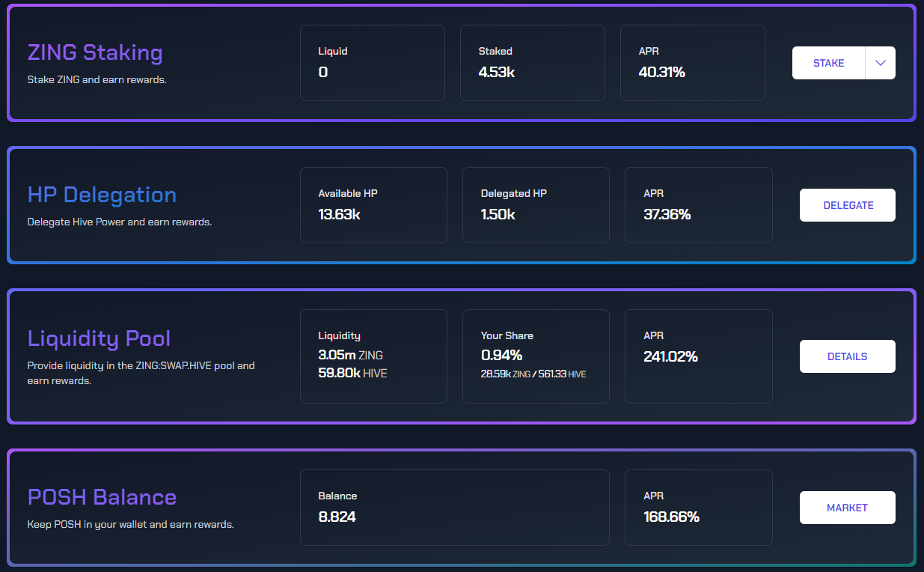Screen dimensions: 924x572
Task: Click the POSH APR value 168.66%
Action: pos(672,517)
